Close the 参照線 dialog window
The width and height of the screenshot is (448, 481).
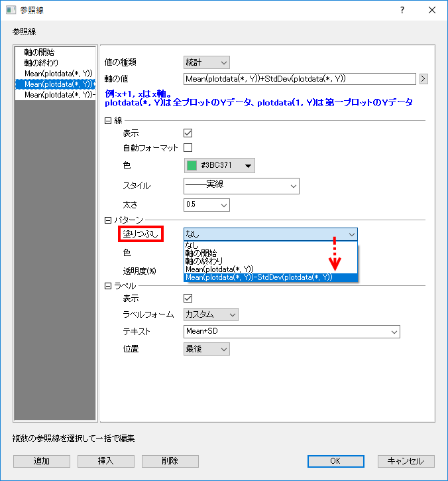(432, 10)
